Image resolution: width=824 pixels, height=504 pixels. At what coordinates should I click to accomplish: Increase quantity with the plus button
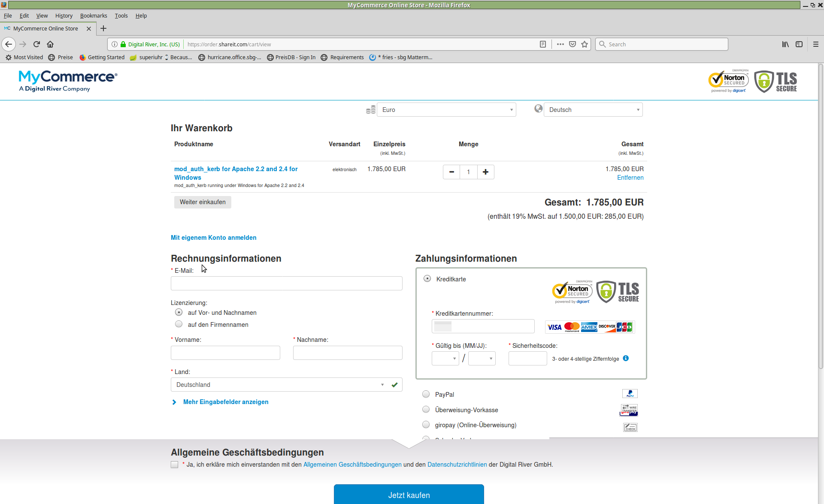pyautogui.click(x=485, y=172)
